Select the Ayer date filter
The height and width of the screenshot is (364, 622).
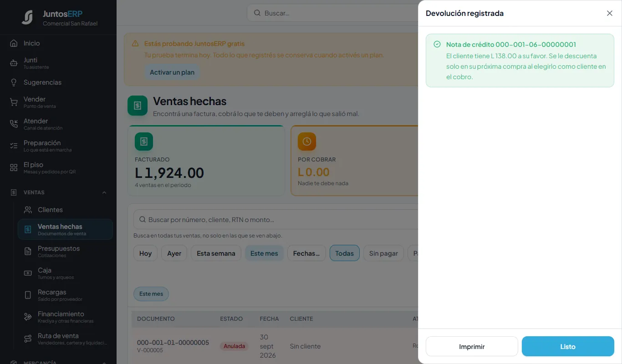pos(174,253)
